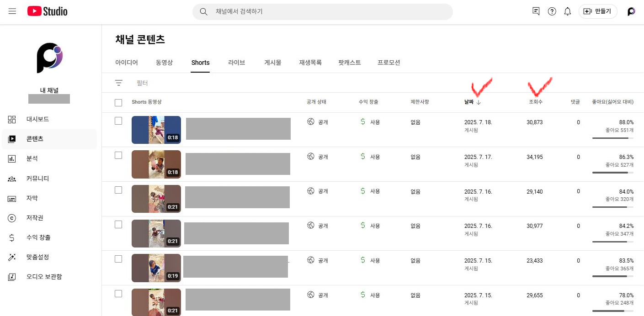Open the hamburger navigation menu
Image resolution: width=644 pixels, height=316 pixels.
[x=12, y=11]
